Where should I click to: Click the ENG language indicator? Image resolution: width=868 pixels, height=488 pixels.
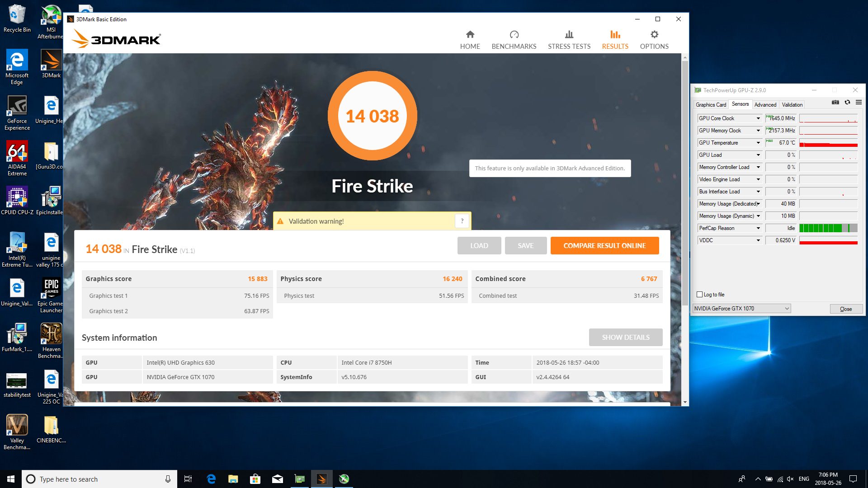(x=804, y=479)
